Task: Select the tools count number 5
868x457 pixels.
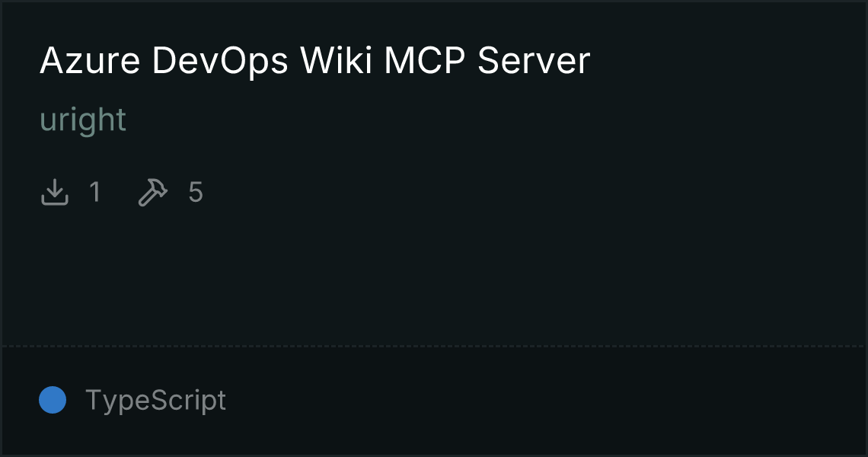Action: point(196,192)
